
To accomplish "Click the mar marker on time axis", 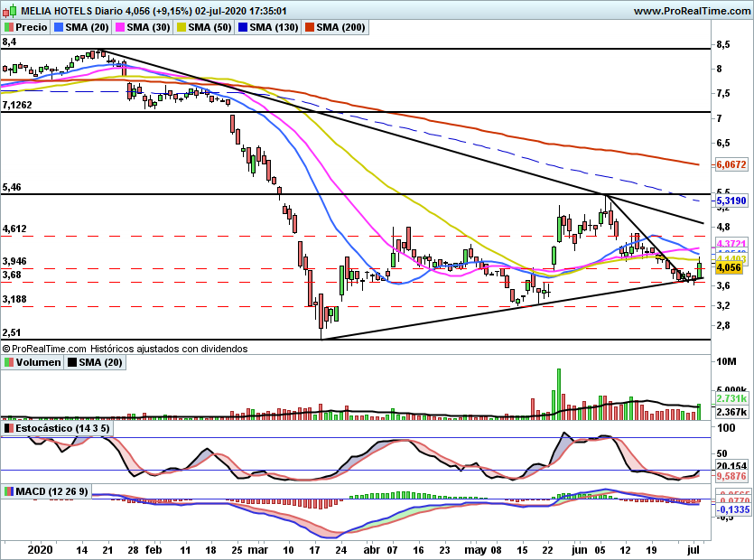I will (257, 549).
